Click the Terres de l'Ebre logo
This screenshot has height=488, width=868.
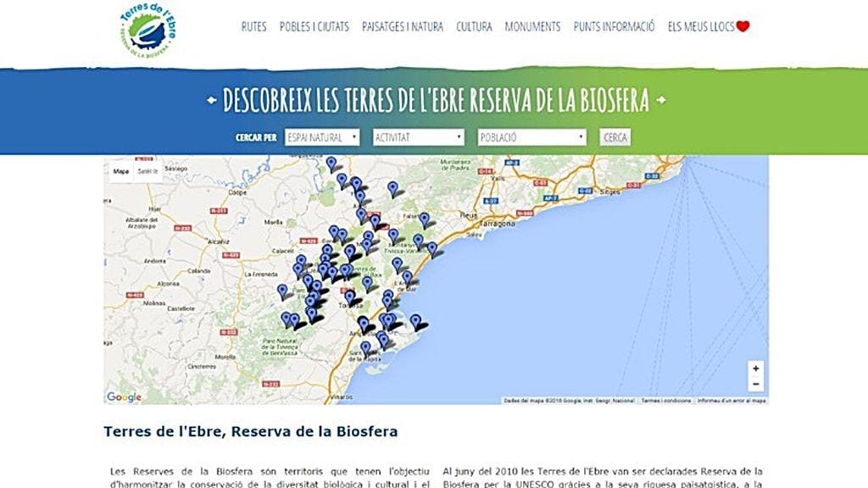(x=148, y=30)
